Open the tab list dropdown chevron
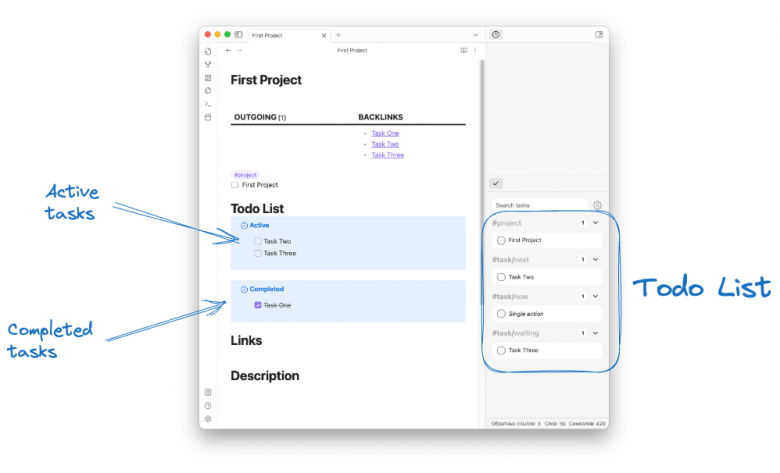This screenshot has height=473, width=780. tap(476, 35)
